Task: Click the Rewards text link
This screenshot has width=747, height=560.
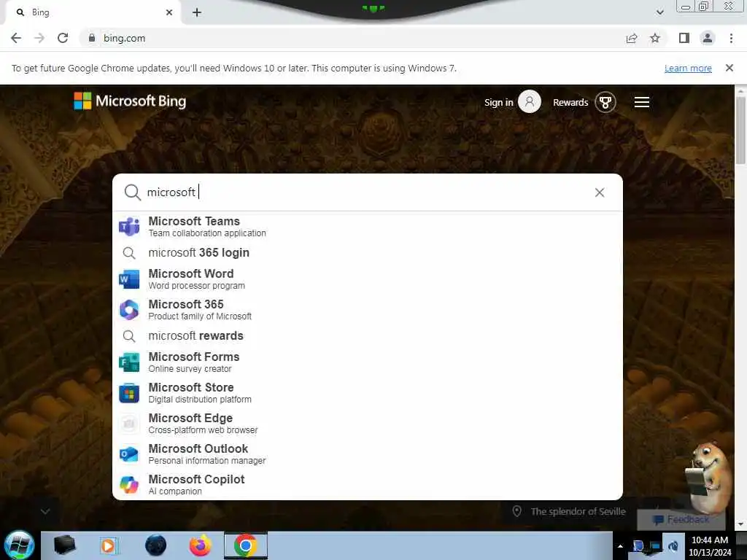Action: (570, 102)
